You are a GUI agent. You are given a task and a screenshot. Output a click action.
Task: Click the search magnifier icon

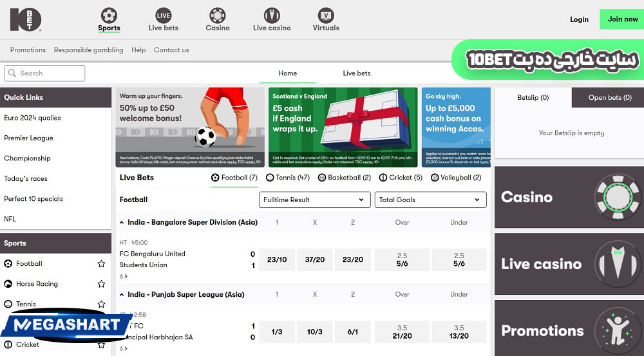[12, 73]
